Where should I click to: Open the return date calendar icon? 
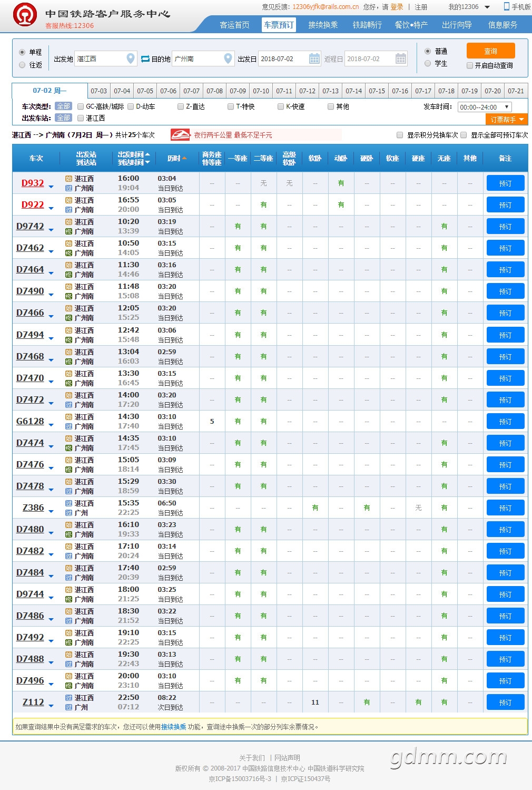(401, 58)
